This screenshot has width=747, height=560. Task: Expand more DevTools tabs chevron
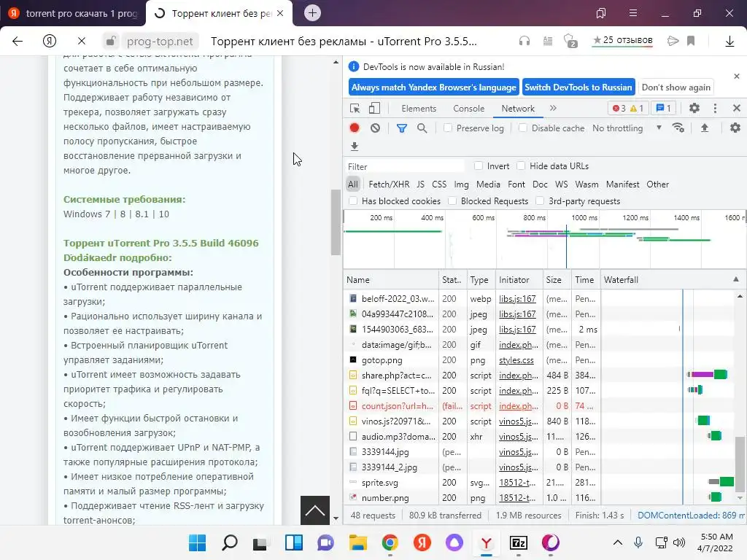point(553,108)
